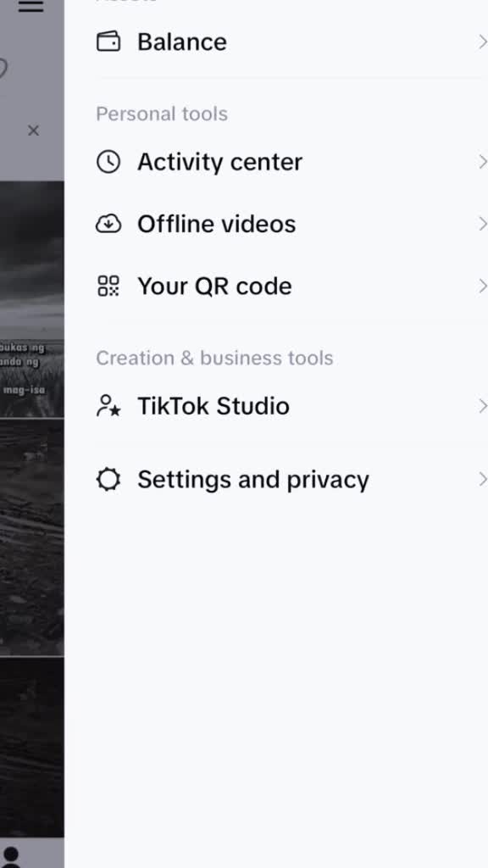Tap the TikTok Studio person-star icon
488x868 pixels.
point(108,406)
